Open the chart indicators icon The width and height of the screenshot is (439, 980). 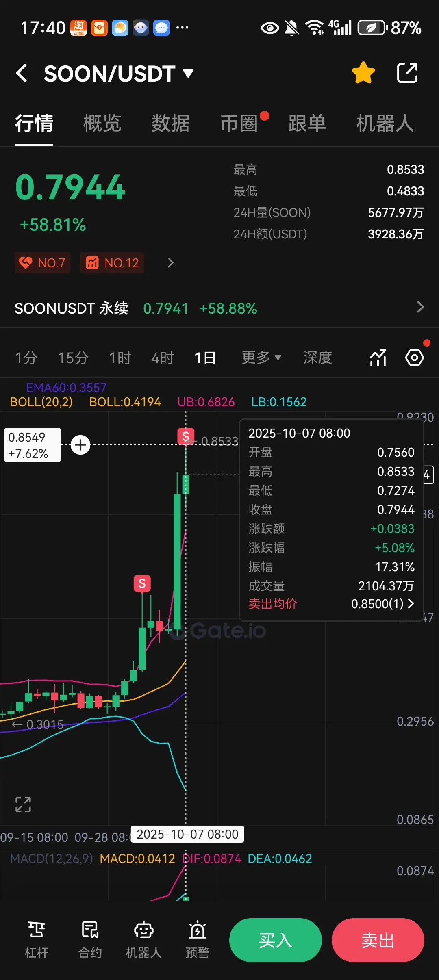point(378,358)
